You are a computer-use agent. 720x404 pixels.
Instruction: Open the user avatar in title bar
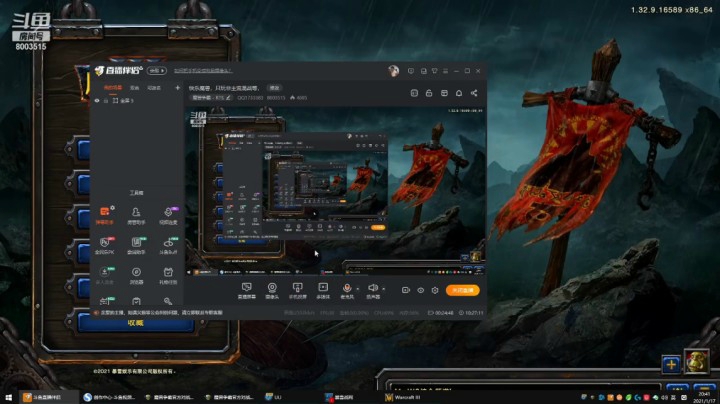click(x=394, y=71)
